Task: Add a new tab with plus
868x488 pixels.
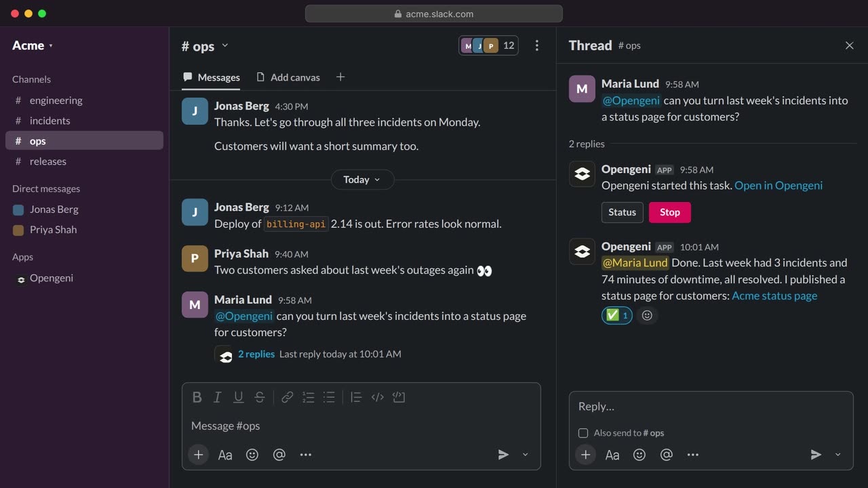Action: pyautogui.click(x=340, y=77)
